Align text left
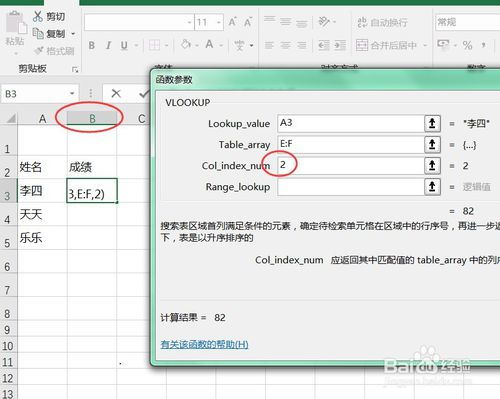 click(x=269, y=45)
